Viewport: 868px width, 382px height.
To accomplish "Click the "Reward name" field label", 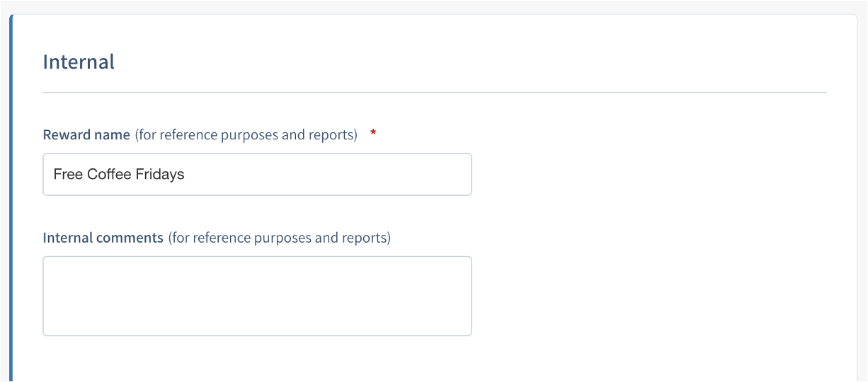I will [x=86, y=134].
